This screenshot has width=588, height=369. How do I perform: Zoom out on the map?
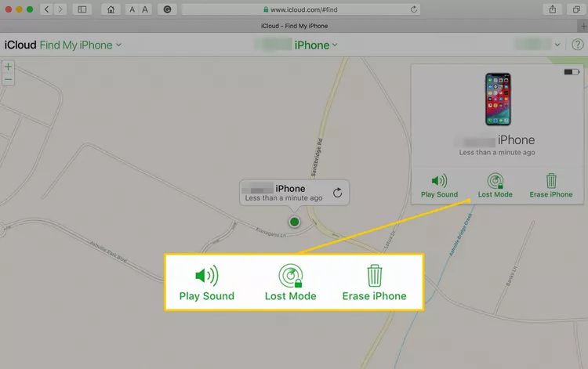click(9, 79)
